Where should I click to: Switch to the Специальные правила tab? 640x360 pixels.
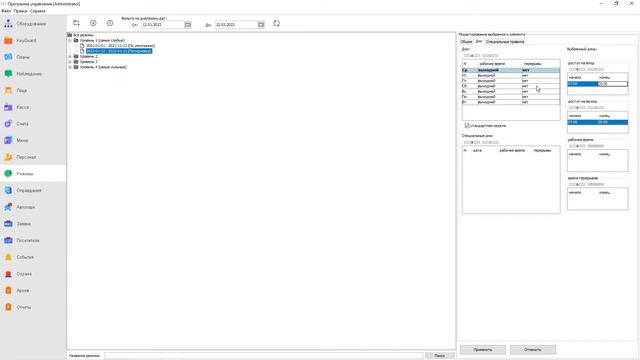pos(505,42)
